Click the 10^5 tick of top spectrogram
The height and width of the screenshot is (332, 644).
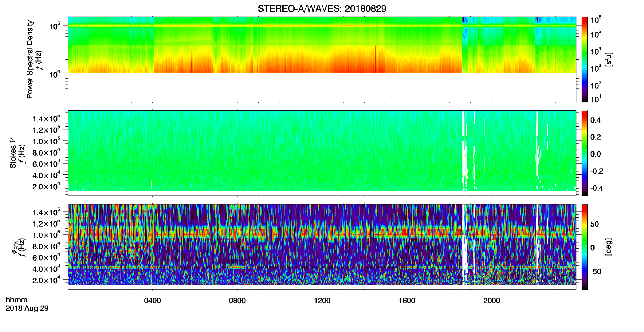[55, 26]
